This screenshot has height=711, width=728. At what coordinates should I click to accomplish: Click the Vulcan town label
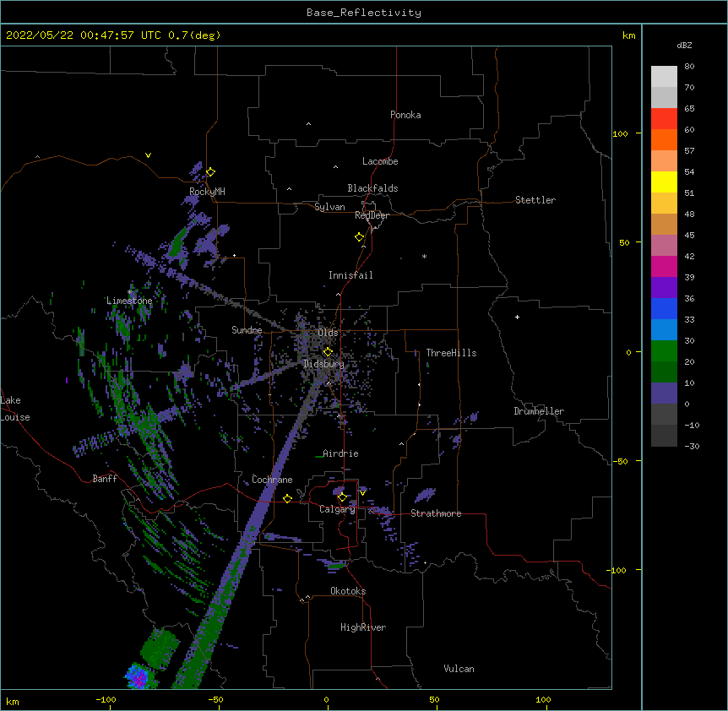pos(459,669)
